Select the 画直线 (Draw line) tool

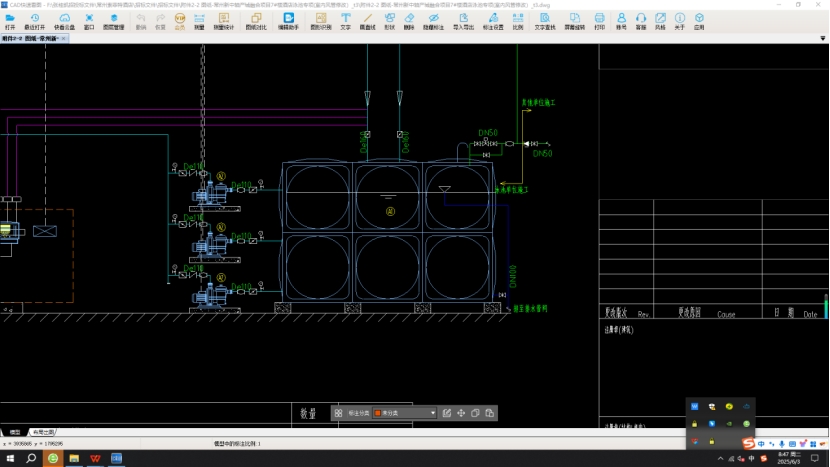coord(367,21)
